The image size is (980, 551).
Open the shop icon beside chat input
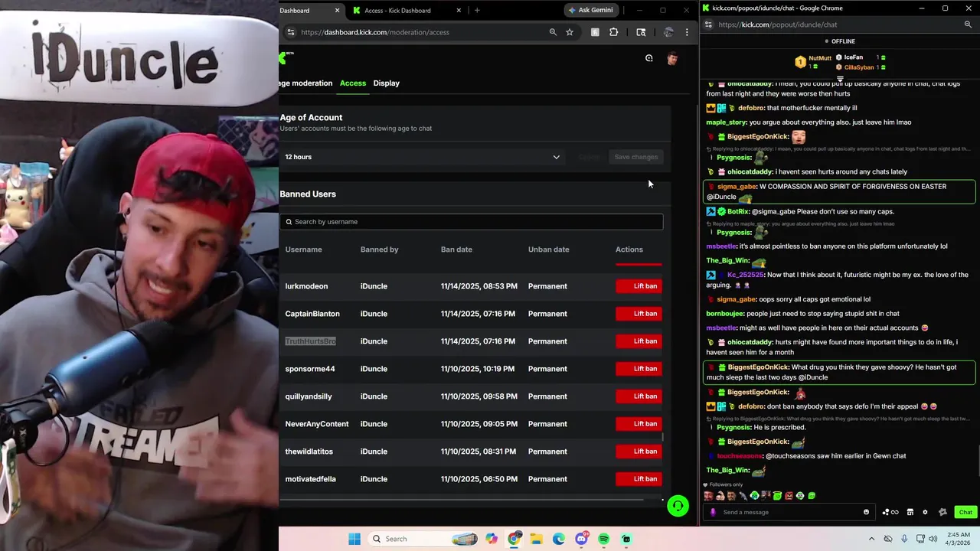(910, 512)
